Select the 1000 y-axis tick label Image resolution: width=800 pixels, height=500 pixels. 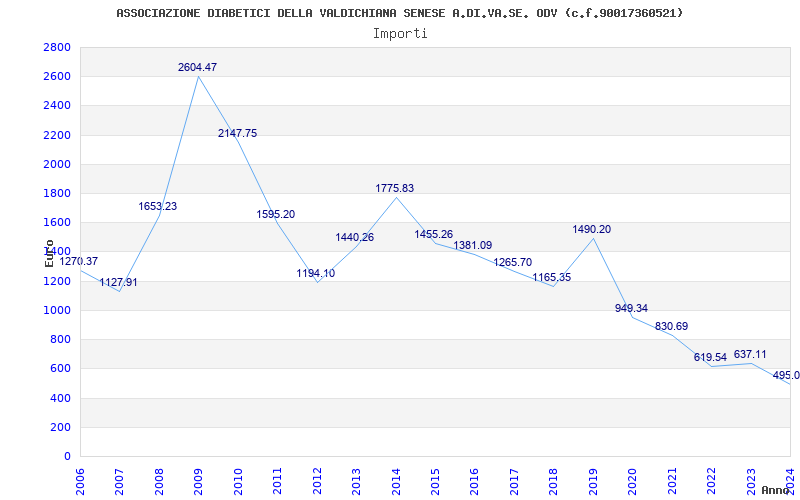coord(57,310)
